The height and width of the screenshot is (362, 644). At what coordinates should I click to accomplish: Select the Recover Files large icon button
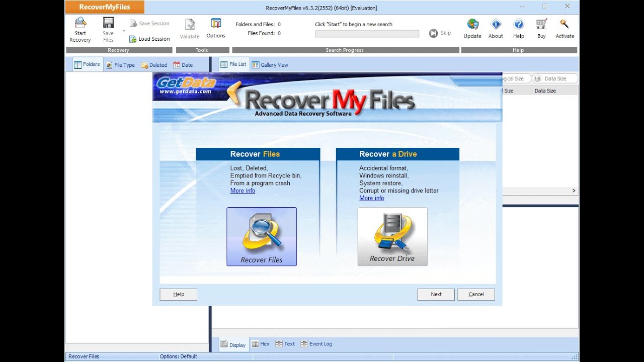pyautogui.click(x=262, y=237)
